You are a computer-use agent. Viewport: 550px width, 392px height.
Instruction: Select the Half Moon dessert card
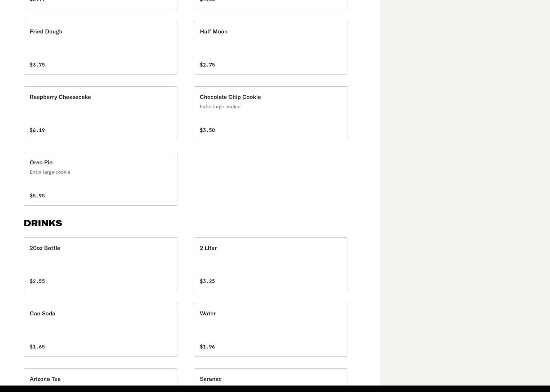[x=271, y=48]
